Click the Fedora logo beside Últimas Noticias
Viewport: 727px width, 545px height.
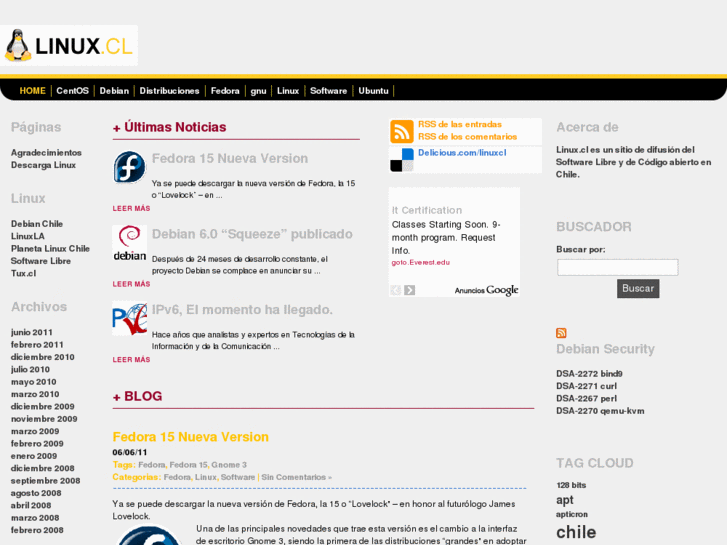(129, 167)
